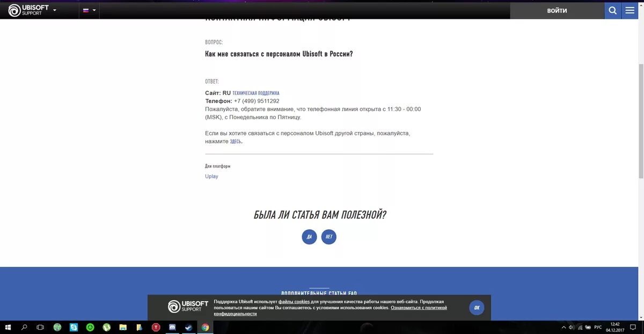Viewport: 644px width, 334px height.
Task: Accept cookies with the OK button
Action: pos(477,308)
